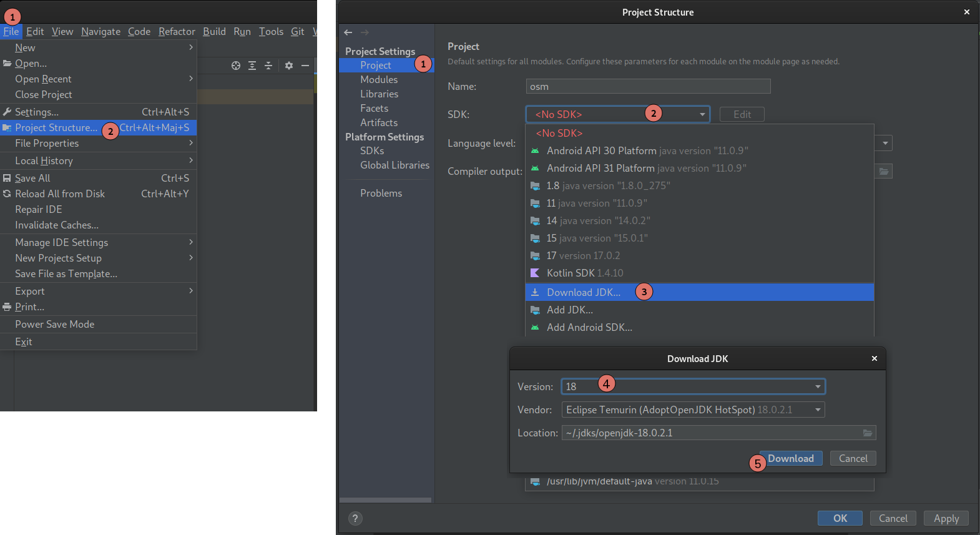Click browse folder icon in Location field
Image resolution: width=980 pixels, height=535 pixels.
868,433
